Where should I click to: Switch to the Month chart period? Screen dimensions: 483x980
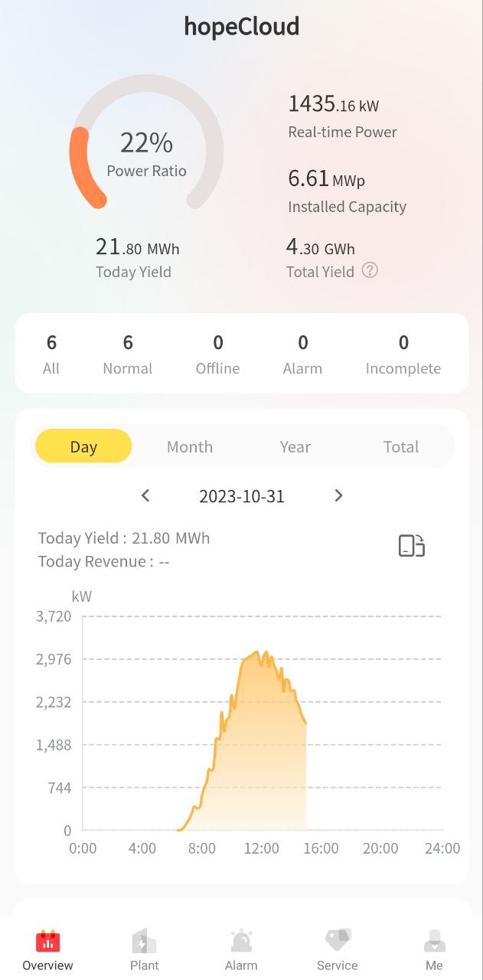[x=190, y=446]
